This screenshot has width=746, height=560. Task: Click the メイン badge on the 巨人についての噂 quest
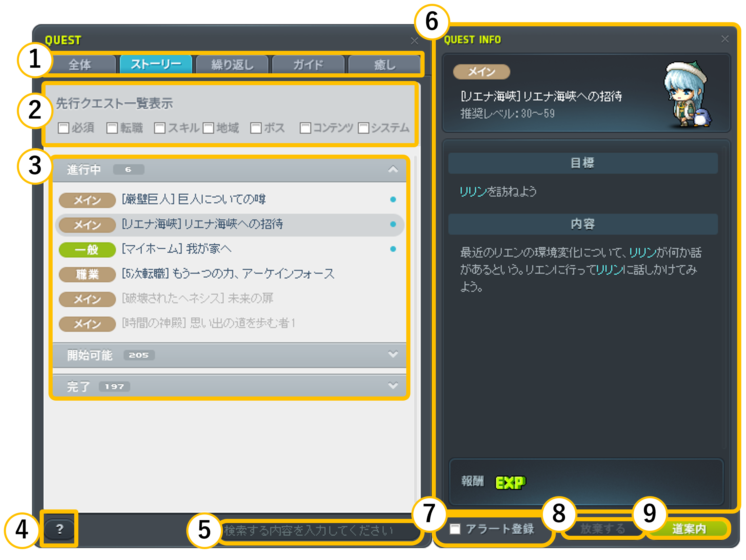click(87, 200)
